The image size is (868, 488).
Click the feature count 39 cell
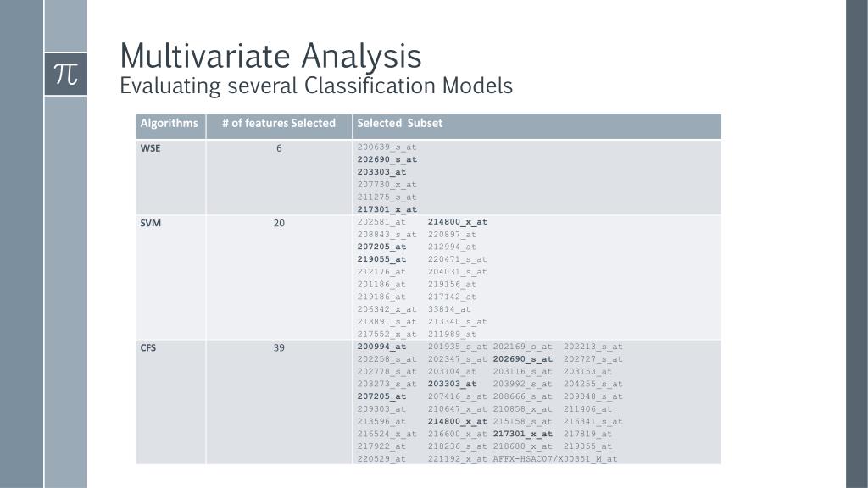coord(279,347)
